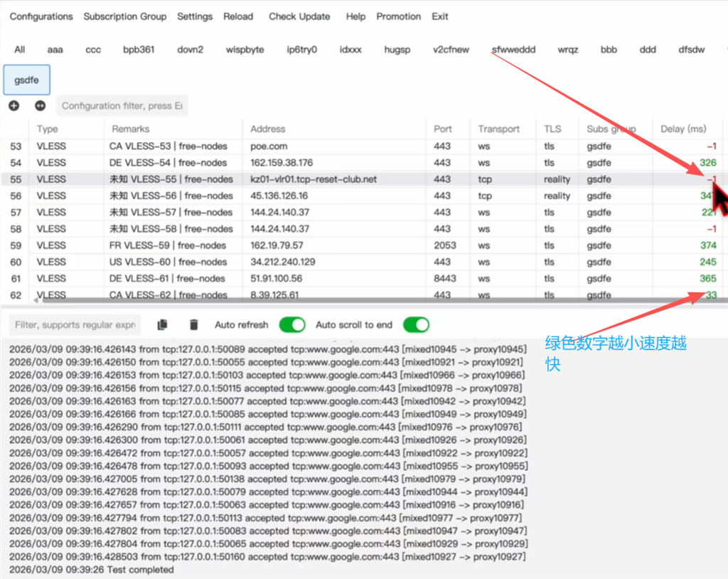Switch to the bpb361 subscription tab
The height and width of the screenshot is (579, 728).
tap(139, 50)
